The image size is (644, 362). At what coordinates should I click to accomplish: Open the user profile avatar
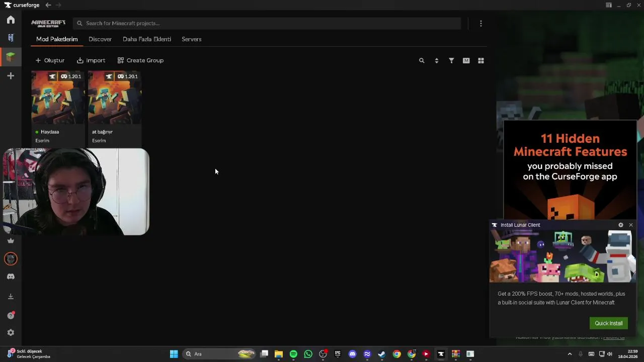(11, 258)
